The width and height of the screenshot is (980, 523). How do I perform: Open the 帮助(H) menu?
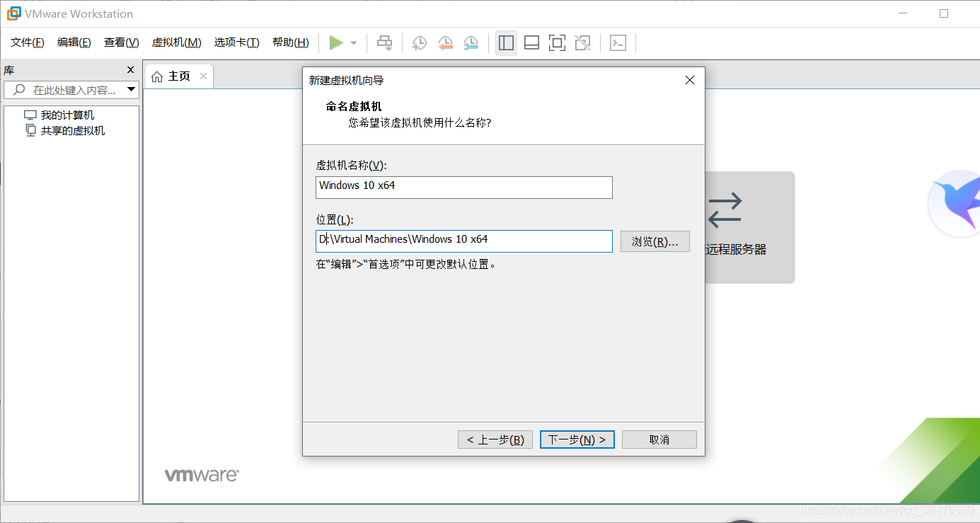pyautogui.click(x=291, y=42)
